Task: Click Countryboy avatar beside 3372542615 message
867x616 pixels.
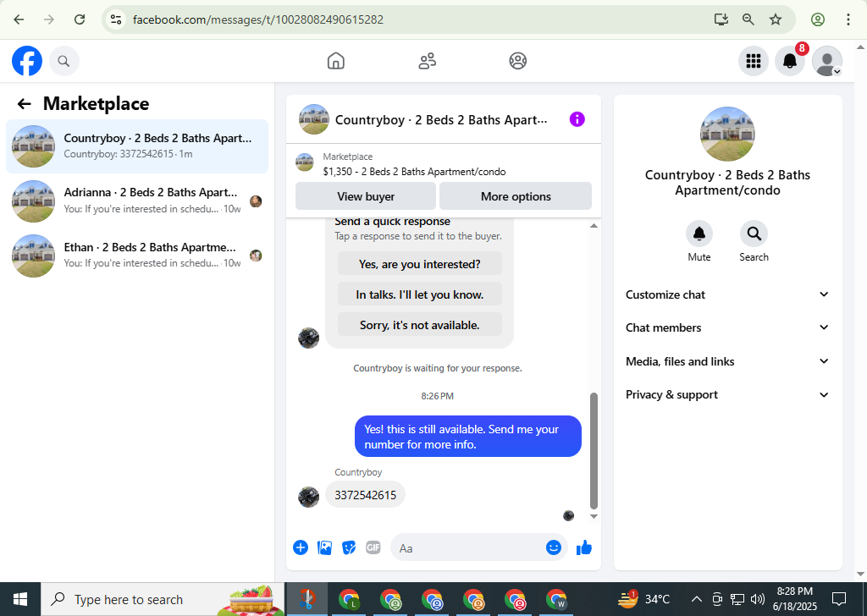Action: coord(308,497)
